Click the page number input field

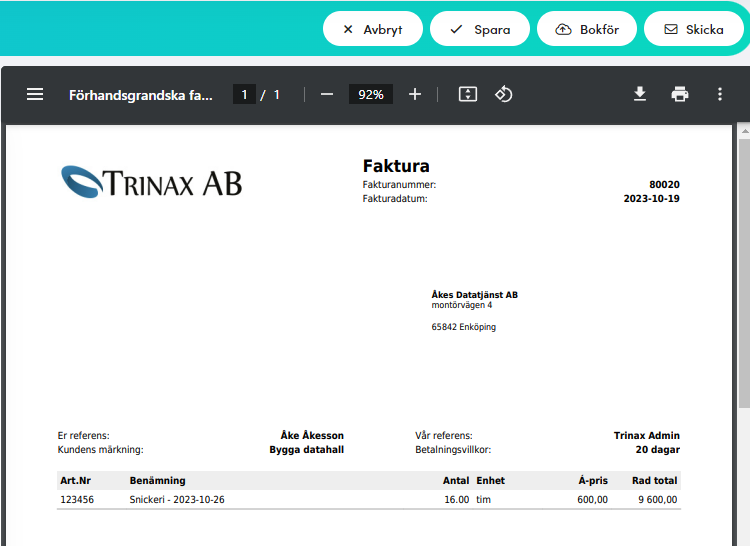pyautogui.click(x=244, y=94)
